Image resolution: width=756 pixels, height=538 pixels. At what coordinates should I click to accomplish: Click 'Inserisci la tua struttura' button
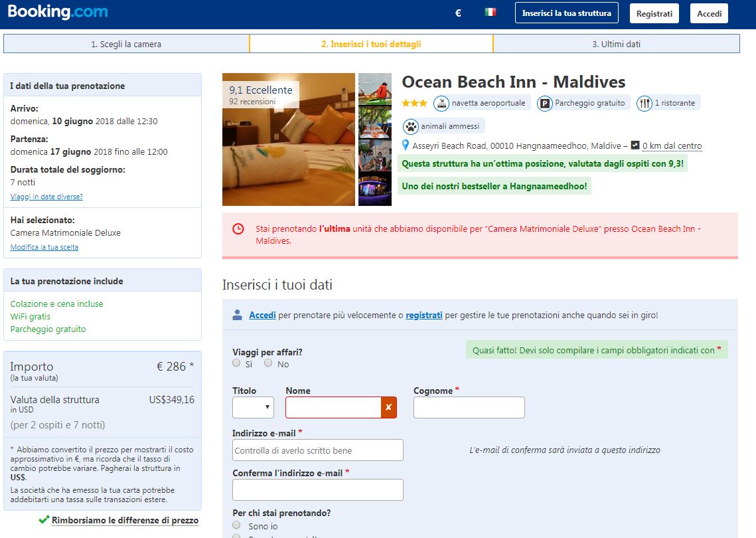567,13
